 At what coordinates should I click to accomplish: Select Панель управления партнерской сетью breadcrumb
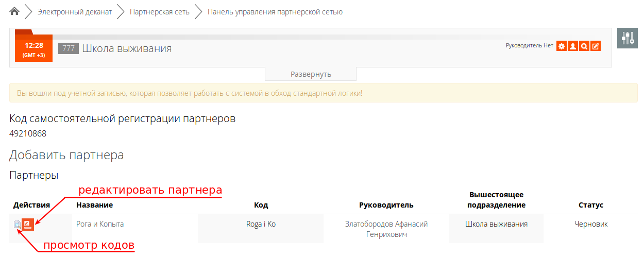point(275,12)
